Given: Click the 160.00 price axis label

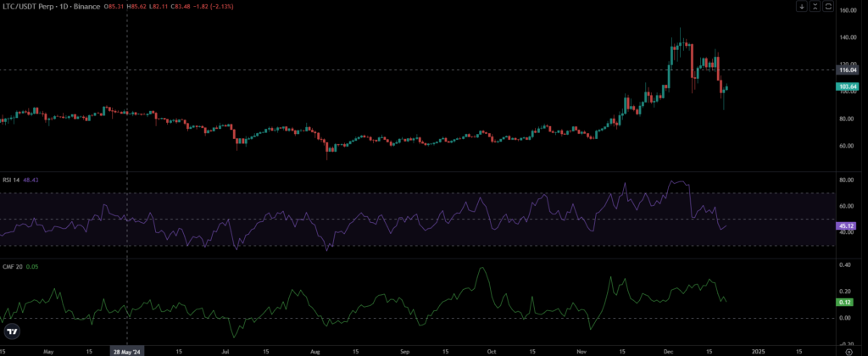Looking at the screenshot, I should point(848,10).
